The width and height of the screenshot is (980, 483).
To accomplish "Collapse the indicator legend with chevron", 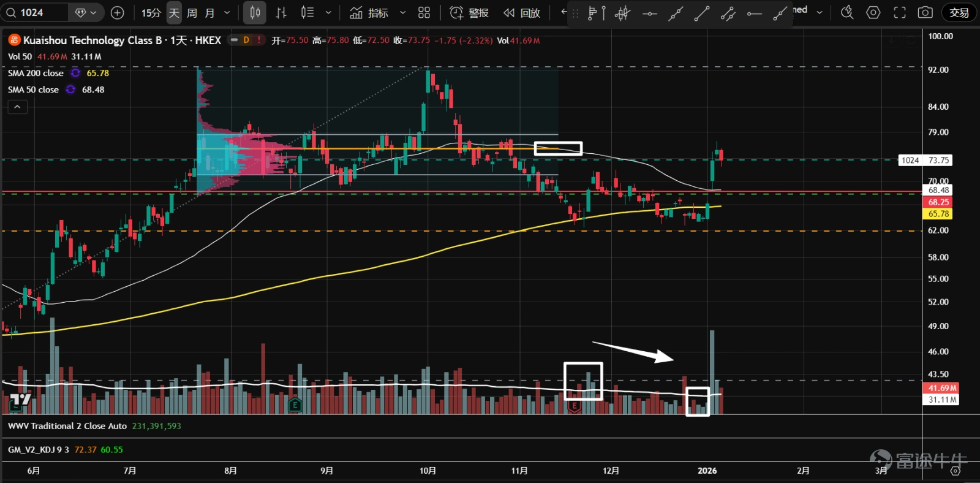I will (x=17, y=107).
